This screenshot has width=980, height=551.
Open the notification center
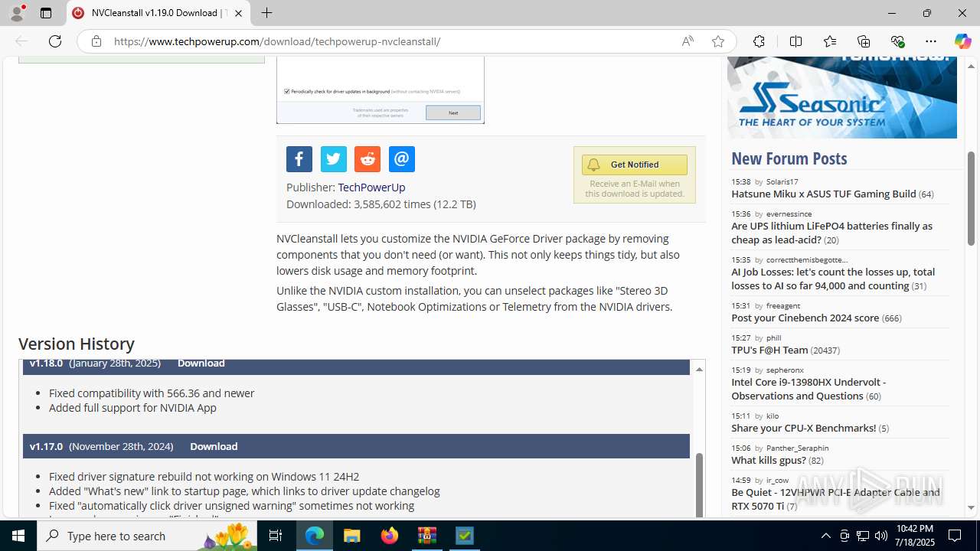955,536
